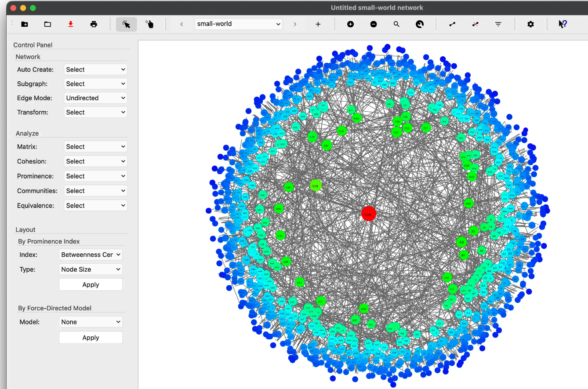Open the edge filter tool
588x389 pixels.
pyautogui.click(x=498, y=24)
